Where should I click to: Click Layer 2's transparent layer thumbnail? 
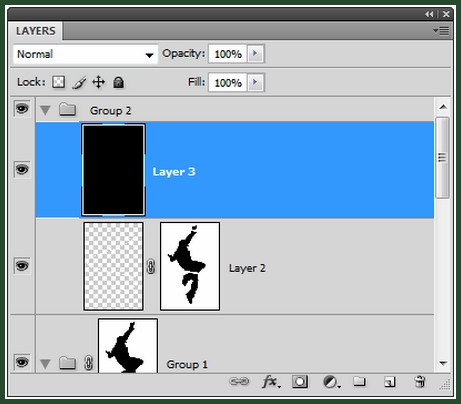[x=113, y=266]
